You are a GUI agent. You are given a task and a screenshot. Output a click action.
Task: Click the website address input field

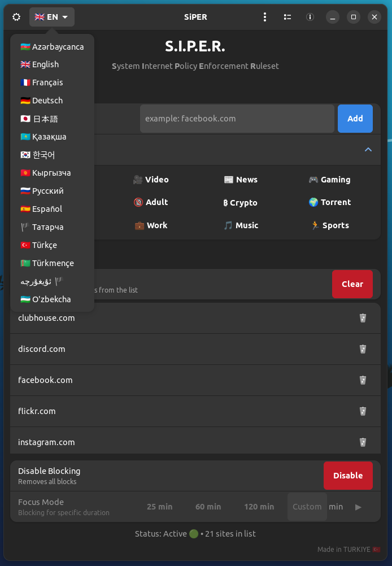click(x=237, y=119)
